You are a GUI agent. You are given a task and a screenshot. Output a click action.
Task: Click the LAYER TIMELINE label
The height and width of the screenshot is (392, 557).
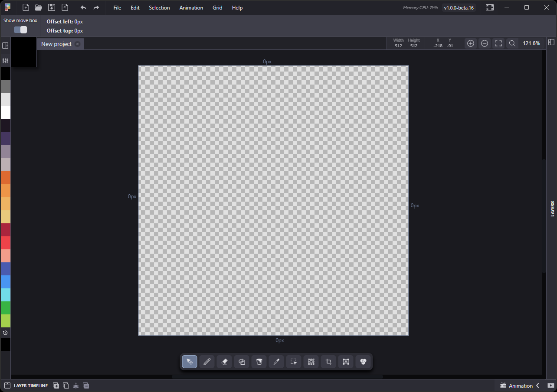31,385
